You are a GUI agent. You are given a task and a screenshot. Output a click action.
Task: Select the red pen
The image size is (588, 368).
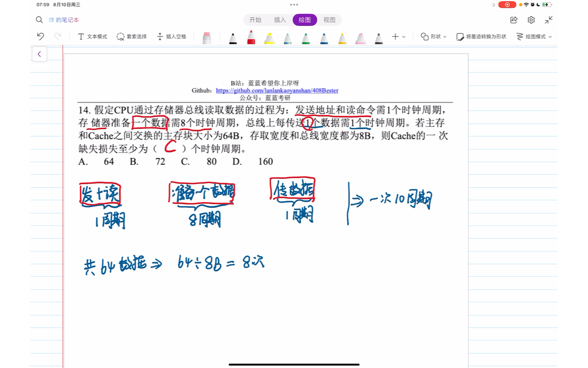tap(251, 37)
